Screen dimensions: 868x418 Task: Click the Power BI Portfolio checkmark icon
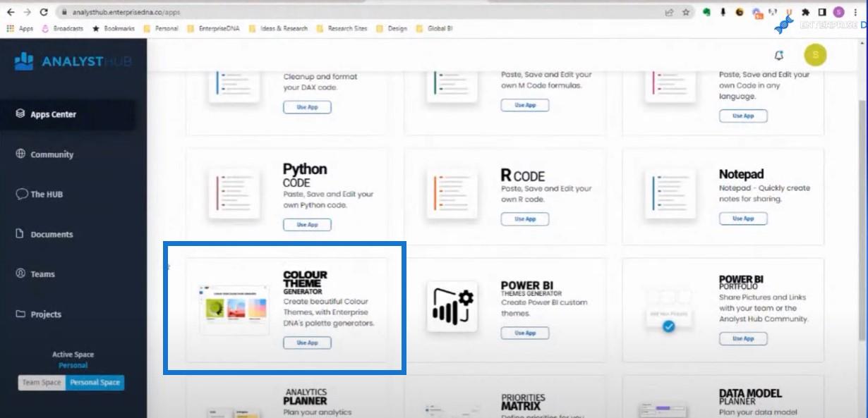pos(669,326)
